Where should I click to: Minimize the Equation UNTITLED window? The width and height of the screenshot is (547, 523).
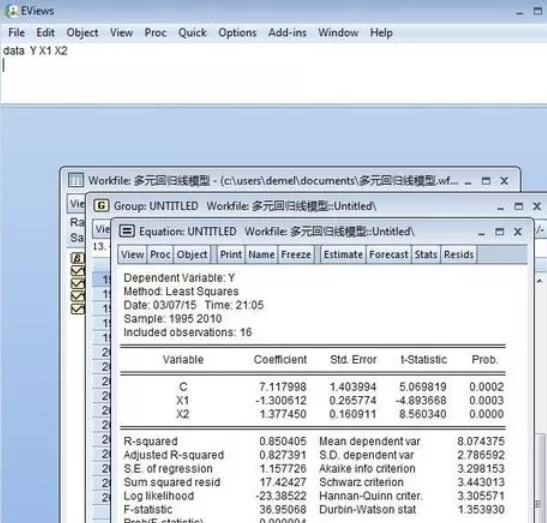click(x=482, y=232)
